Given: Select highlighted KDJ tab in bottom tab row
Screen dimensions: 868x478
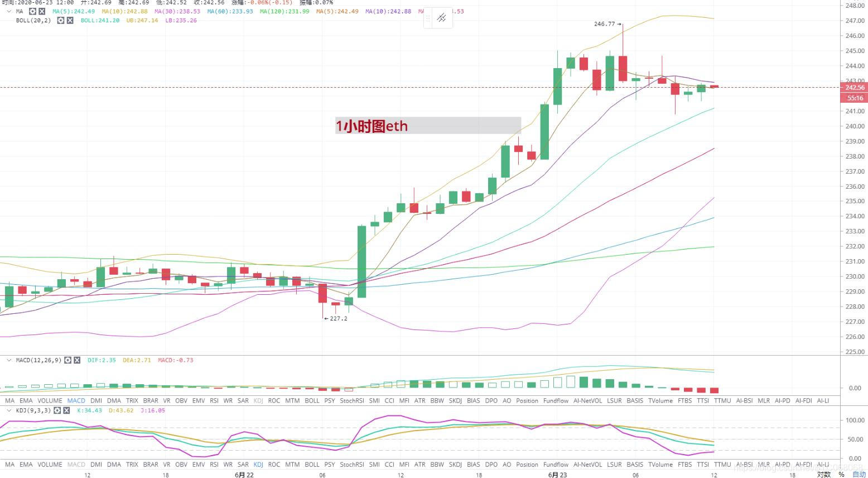Looking at the screenshot, I should coord(258,464).
